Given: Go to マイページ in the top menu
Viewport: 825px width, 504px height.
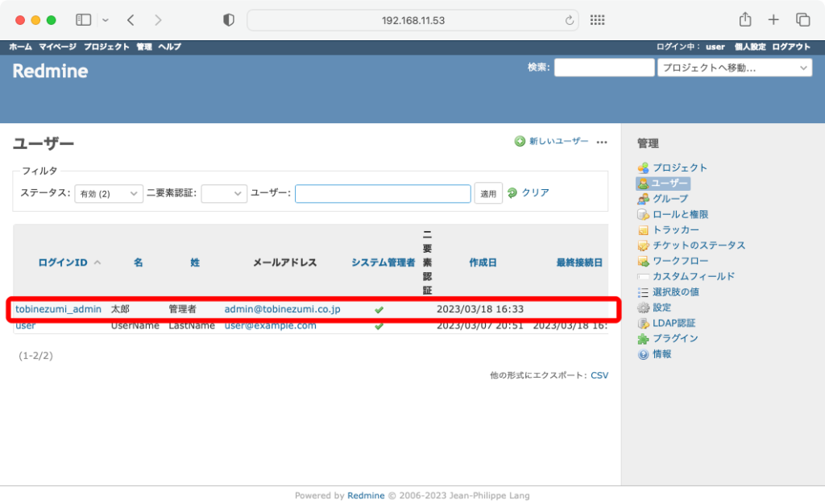Looking at the screenshot, I should click(x=57, y=47).
